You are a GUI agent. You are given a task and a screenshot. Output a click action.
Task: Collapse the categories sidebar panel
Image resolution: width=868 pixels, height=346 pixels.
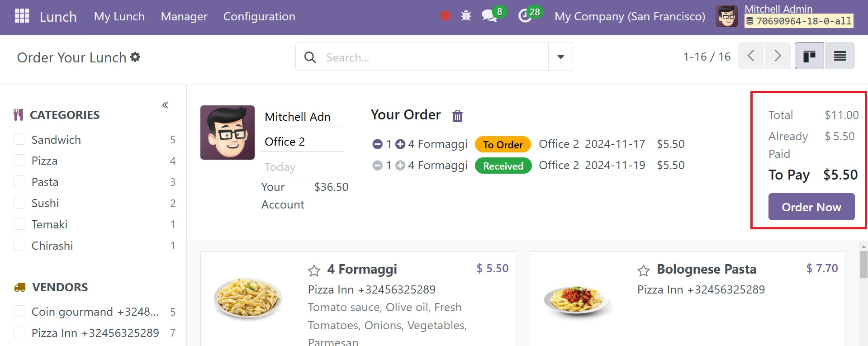[x=165, y=105]
